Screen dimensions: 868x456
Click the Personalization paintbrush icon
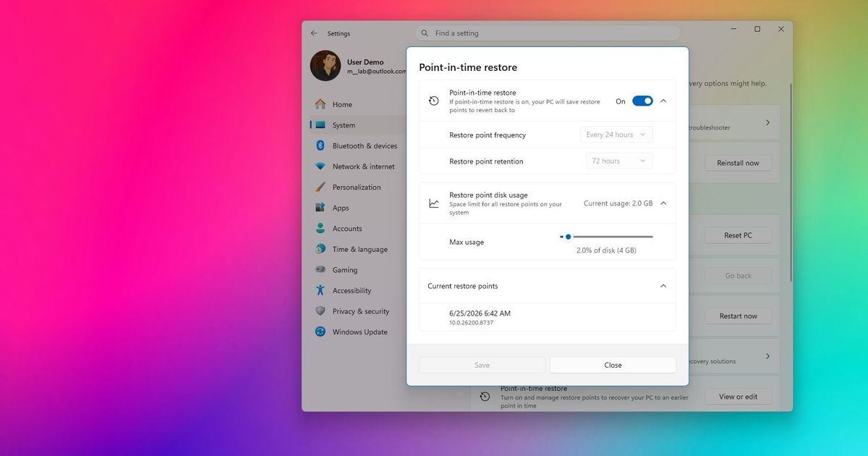(x=320, y=187)
